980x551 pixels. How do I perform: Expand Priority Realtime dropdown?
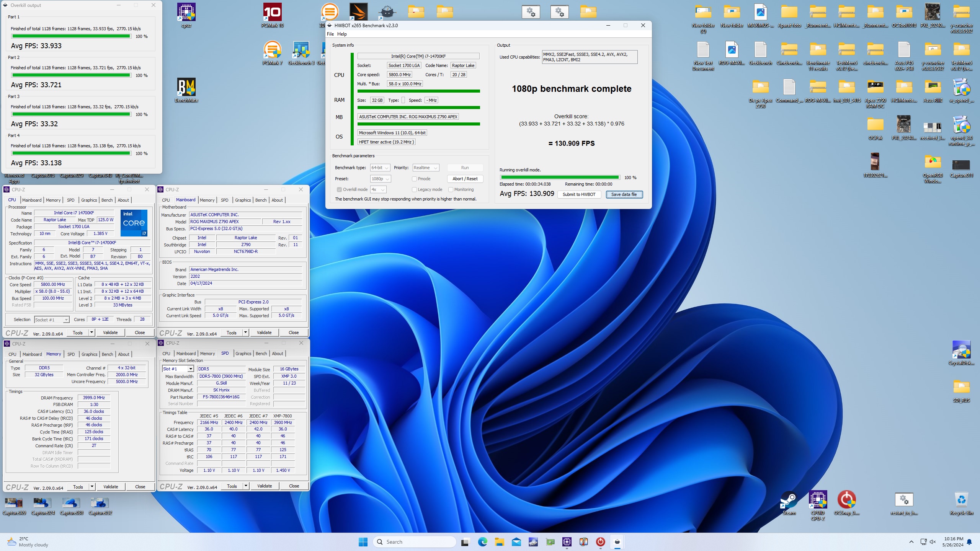pyautogui.click(x=426, y=168)
